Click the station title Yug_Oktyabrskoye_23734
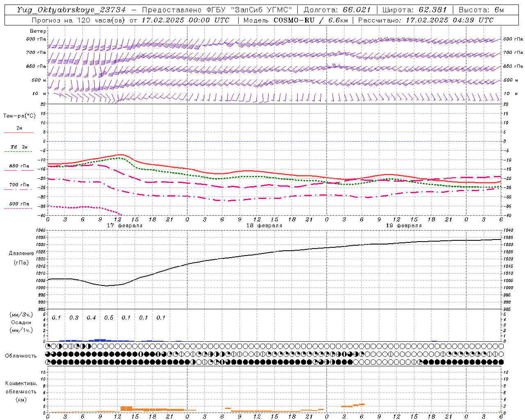The width and height of the screenshot is (525, 420). (x=71, y=10)
